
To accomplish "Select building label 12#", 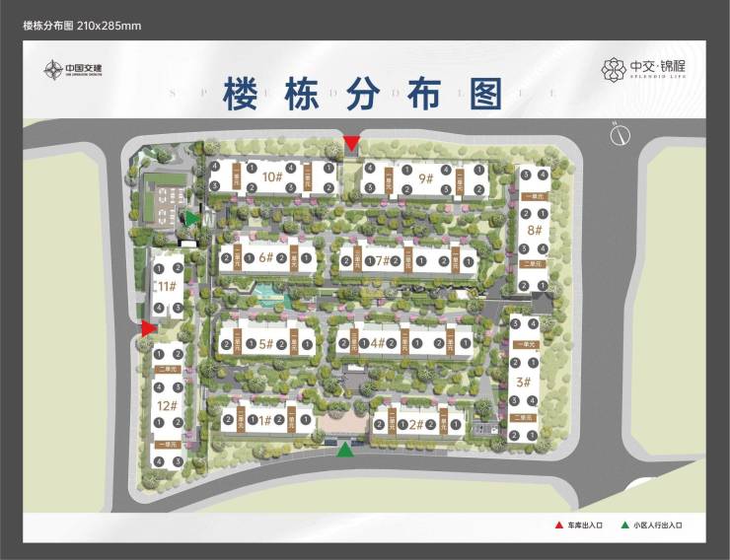I will (167, 405).
